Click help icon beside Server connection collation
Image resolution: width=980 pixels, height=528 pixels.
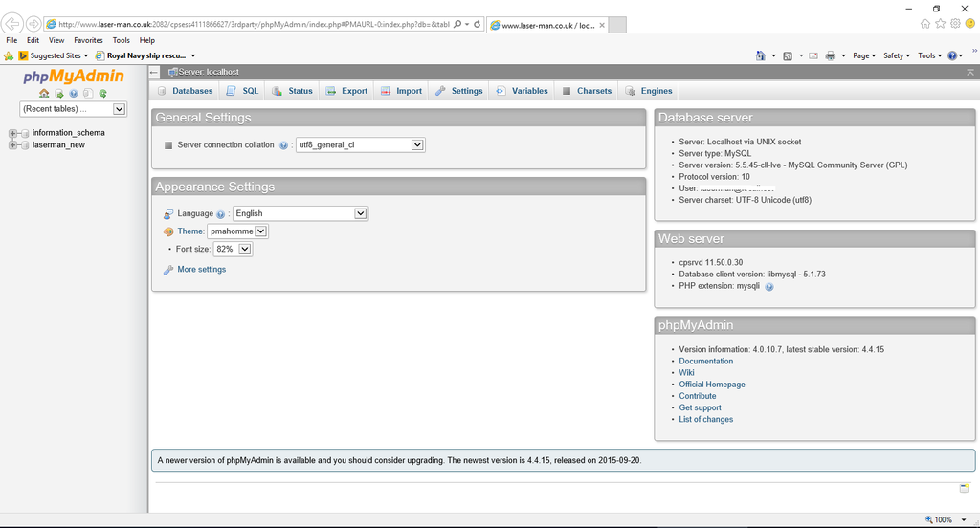pyautogui.click(x=283, y=145)
